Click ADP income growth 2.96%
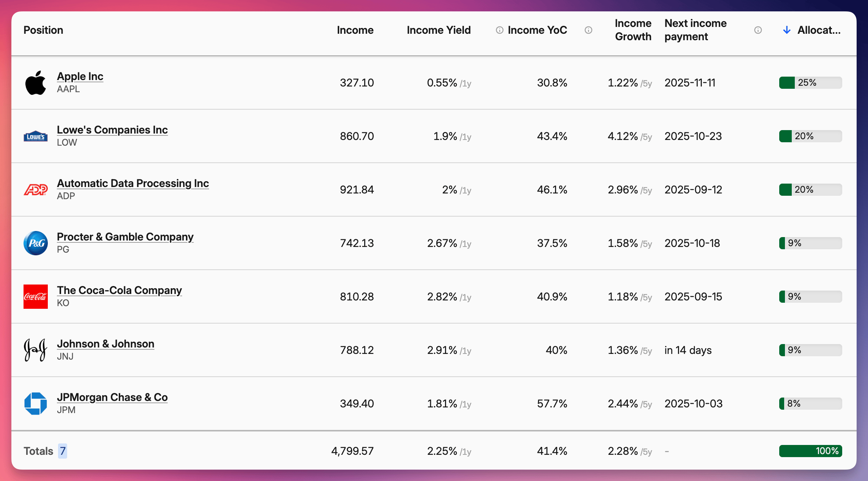 pyautogui.click(x=623, y=190)
